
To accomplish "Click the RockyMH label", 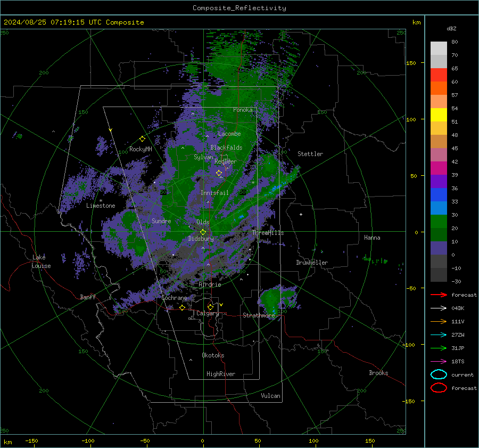I will pos(141,149).
